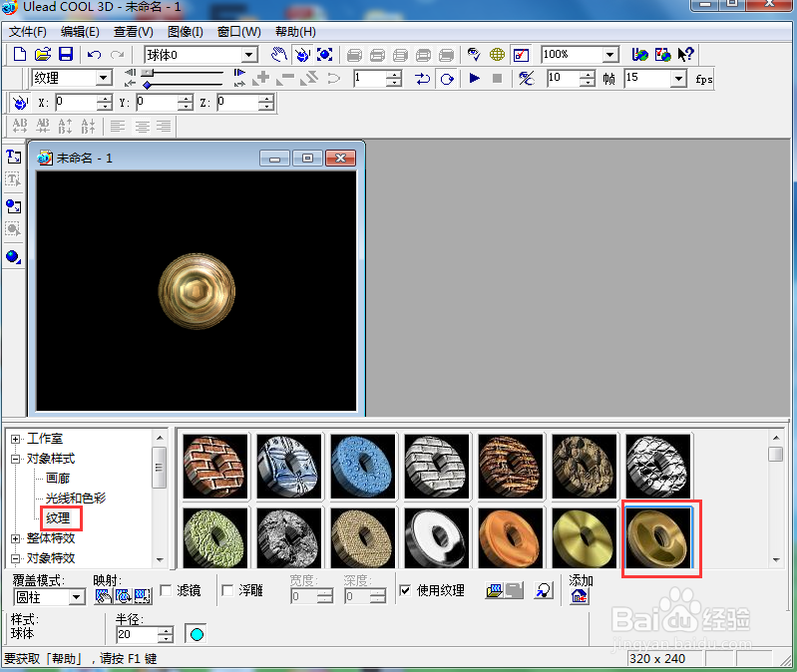Click the Undo arrow icon
The image size is (797, 672).
point(94,55)
